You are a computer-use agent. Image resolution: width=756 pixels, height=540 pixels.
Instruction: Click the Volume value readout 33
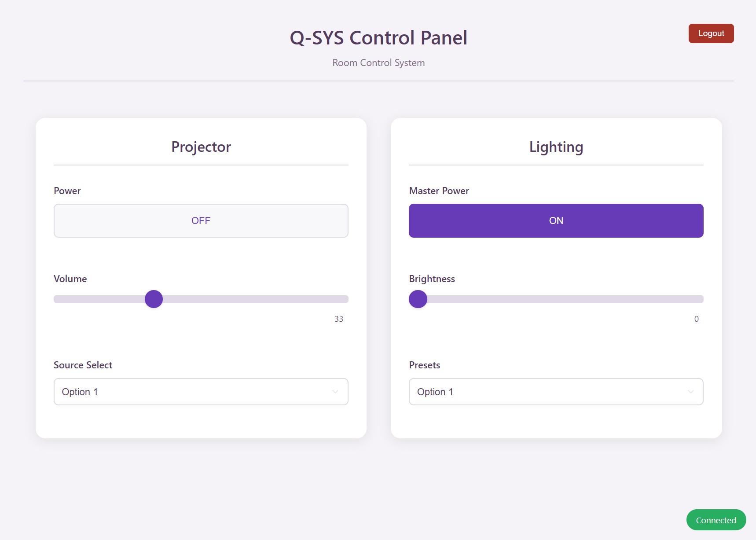coord(338,319)
